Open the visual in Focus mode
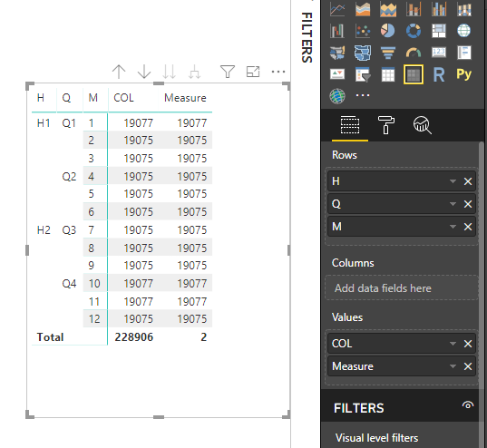Viewport: 487px width, 448px height. tap(253, 72)
